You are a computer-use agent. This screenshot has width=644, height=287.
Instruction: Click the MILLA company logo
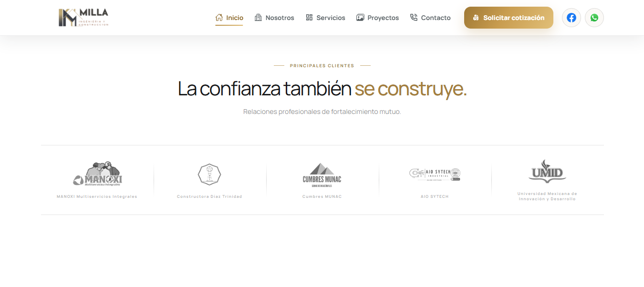[x=83, y=18]
